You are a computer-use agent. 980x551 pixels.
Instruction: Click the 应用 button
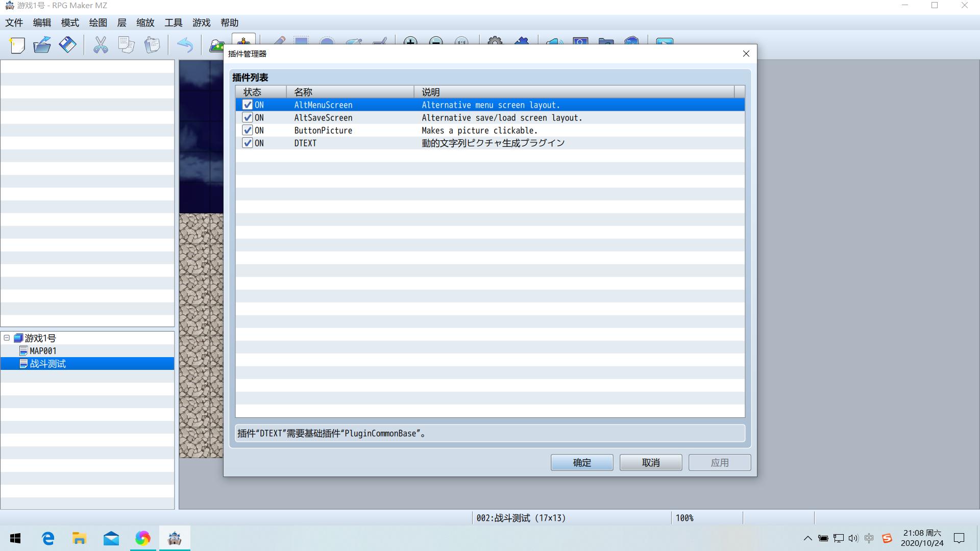tap(720, 462)
